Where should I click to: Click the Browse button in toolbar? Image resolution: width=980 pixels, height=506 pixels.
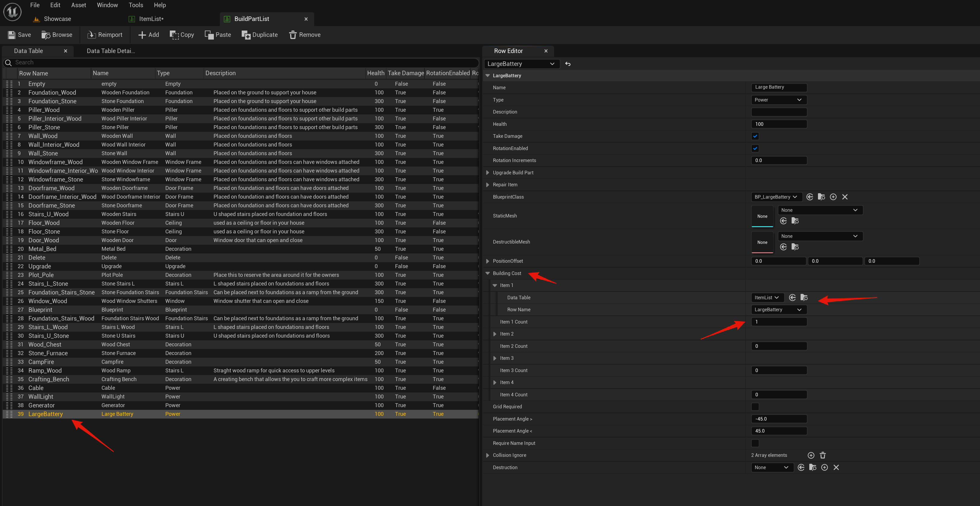[57, 35]
